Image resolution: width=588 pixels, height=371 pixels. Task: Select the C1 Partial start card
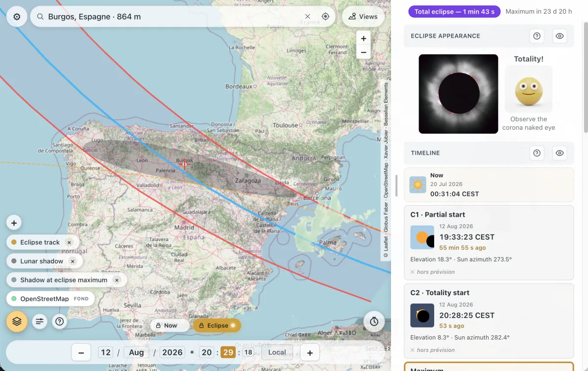[489, 242]
